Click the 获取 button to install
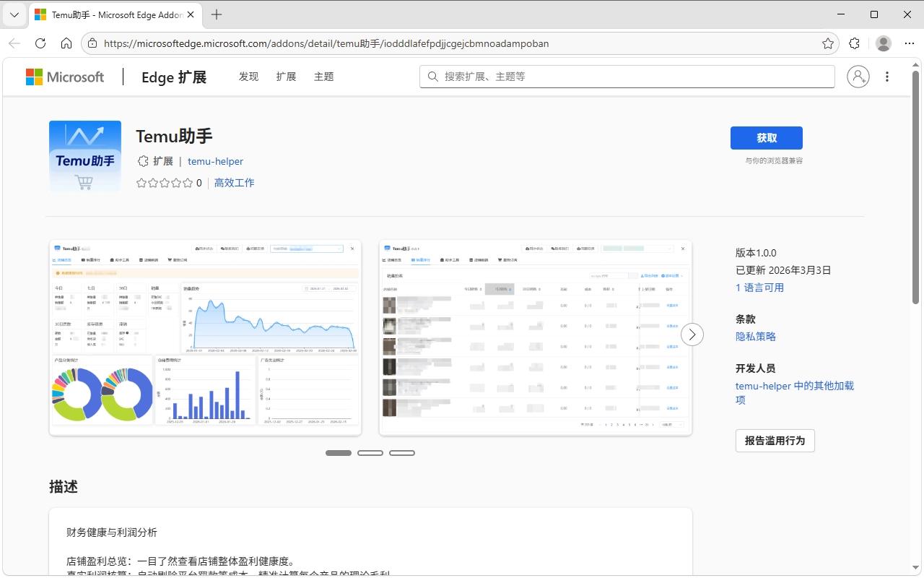Image resolution: width=924 pixels, height=578 pixels. click(x=767, y=137)
